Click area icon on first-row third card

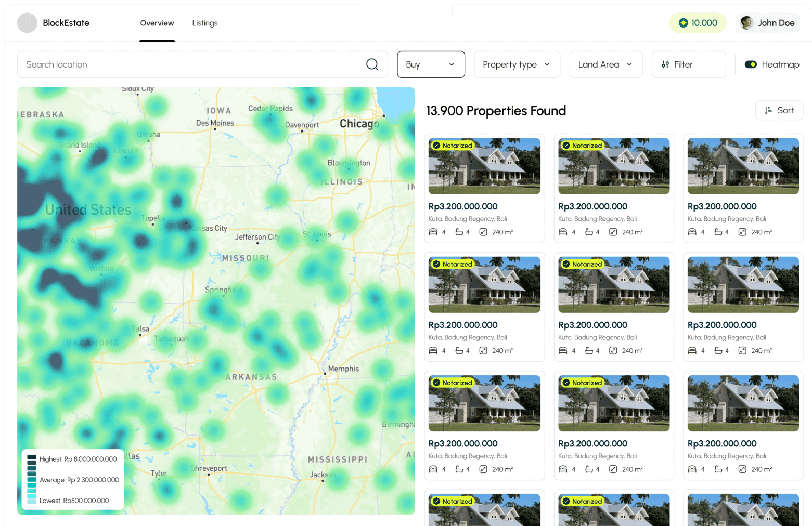pyautogui.click(x=742, y=232)
